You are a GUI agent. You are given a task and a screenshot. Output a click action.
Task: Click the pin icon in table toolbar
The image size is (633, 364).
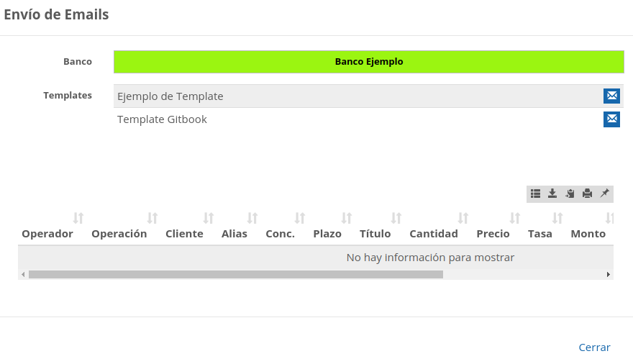(604, 194)
